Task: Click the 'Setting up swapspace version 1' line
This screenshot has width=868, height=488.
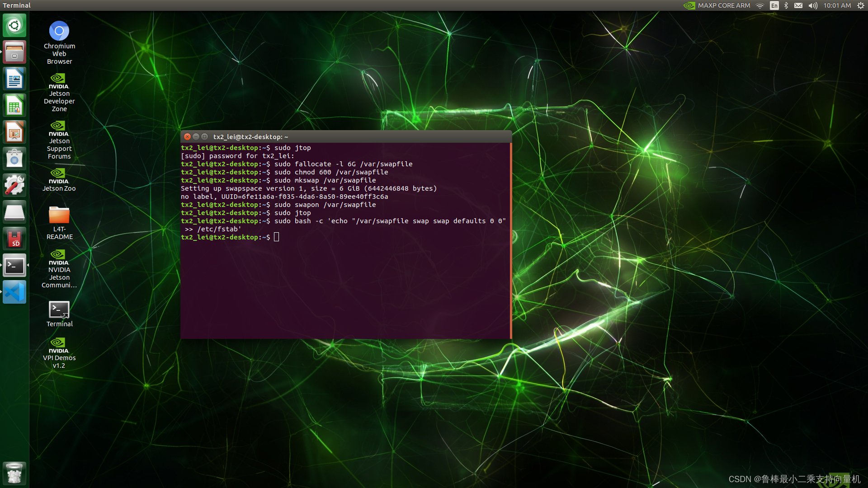Action: (309, 188)
